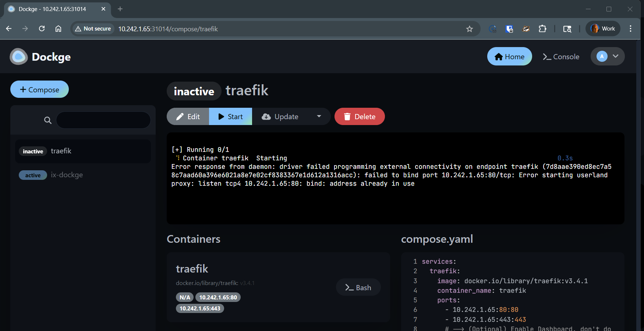Image resolution: width=644 pixels, height=331 pixels.
Task: Click the Not secure site info chip
Action: pyautogui.click(x=93, y=29)
